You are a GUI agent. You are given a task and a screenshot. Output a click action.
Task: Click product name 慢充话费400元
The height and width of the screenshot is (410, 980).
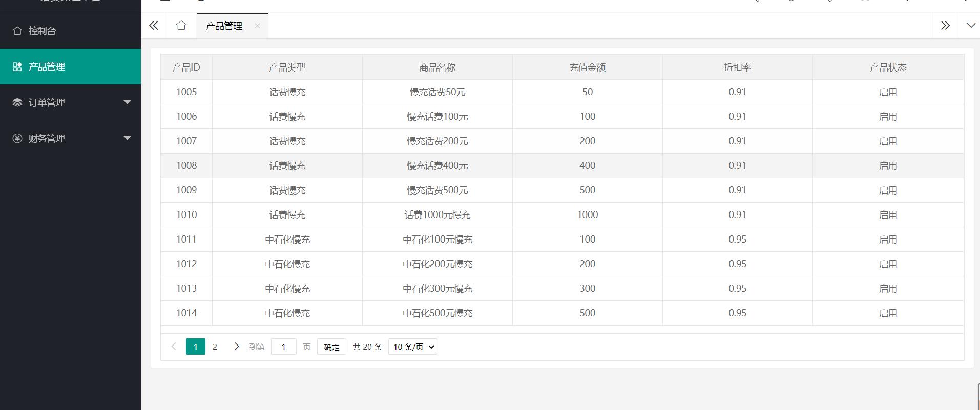(437, 166)
